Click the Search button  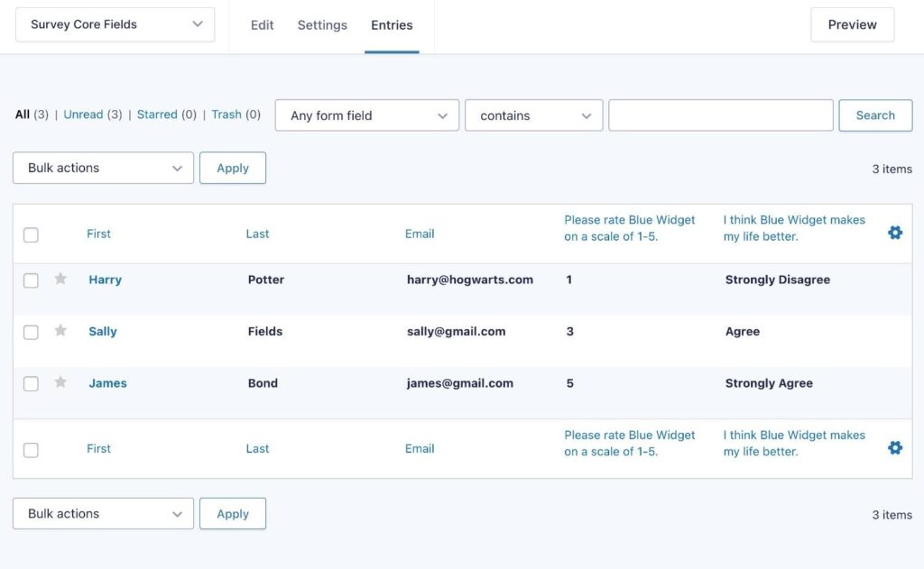point(874,115)
